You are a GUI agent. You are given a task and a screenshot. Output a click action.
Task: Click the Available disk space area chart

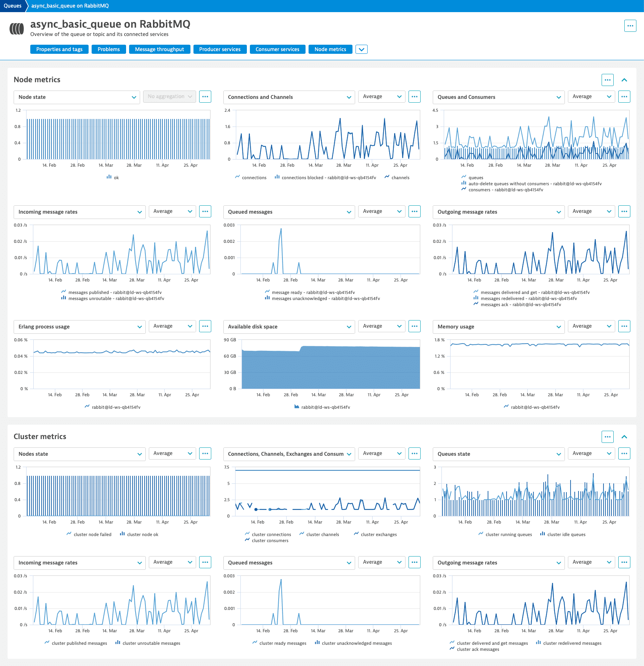(x=331, y=364)
